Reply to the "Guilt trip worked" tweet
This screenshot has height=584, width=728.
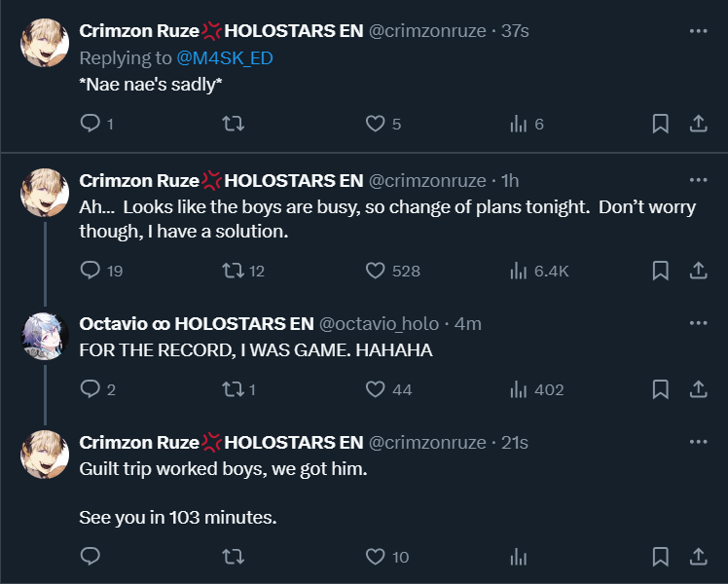pyautogui.click(x=91, y=557)
